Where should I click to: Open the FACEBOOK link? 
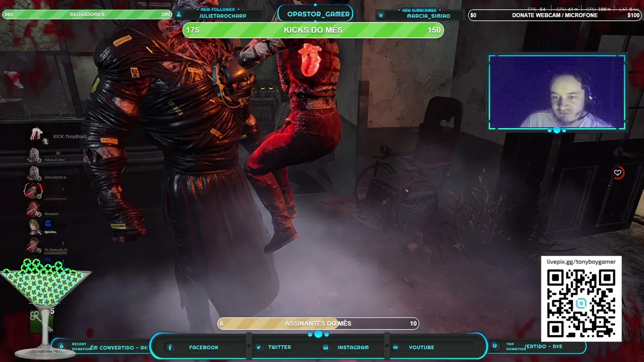(204, 347)
